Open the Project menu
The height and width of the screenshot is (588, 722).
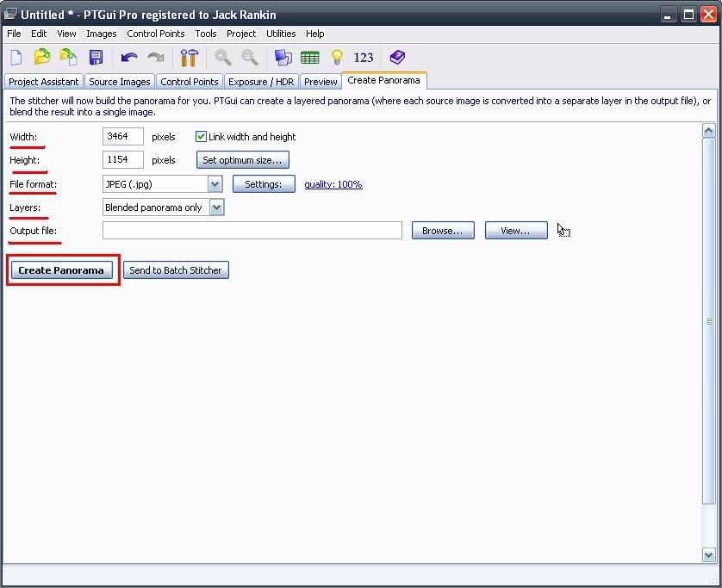[241, 34]
